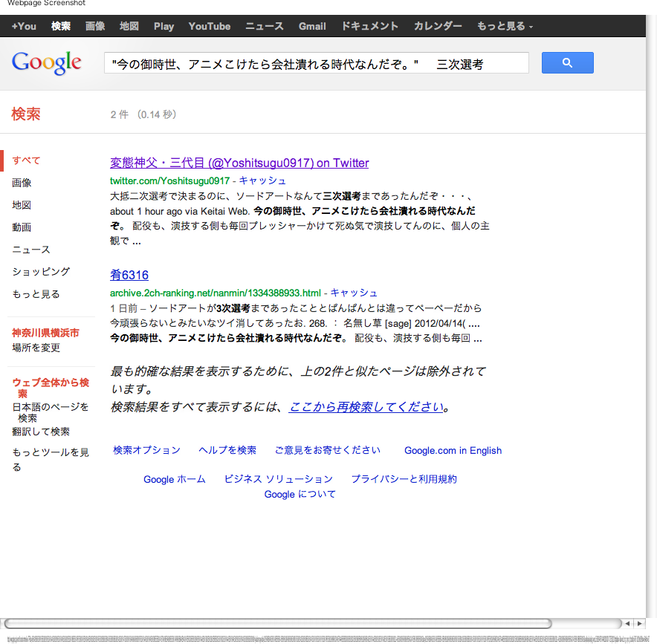Viewport: 657px width, 644px height.
Task: Open 検索オプション link
Action: [146, 451]
